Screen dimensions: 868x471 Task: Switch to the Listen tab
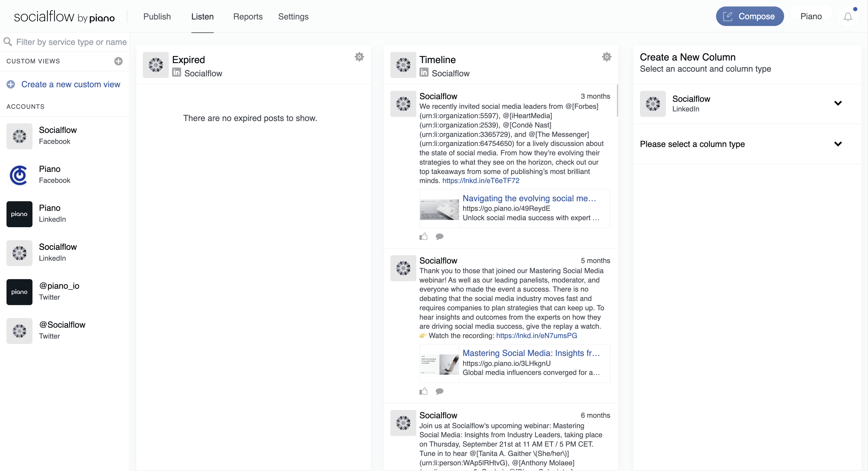202,17
